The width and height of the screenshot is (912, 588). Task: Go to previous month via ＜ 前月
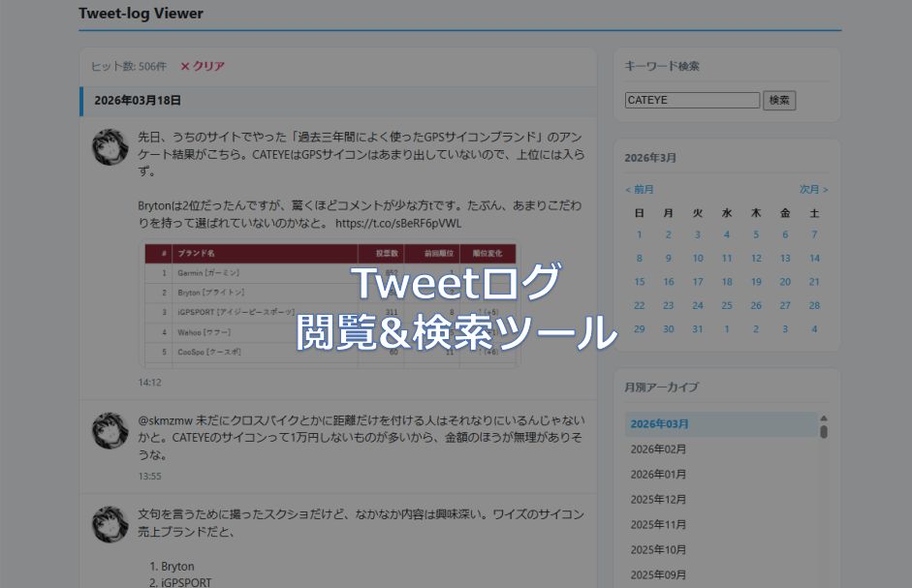point(640,189)
